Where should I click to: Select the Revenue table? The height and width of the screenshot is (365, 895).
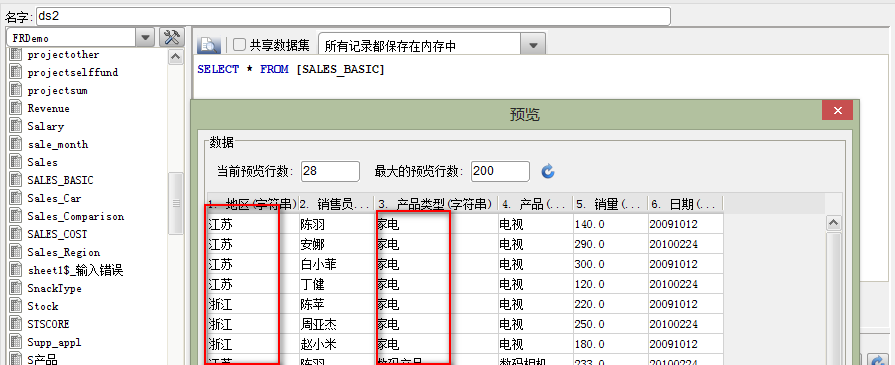click(x=49, y=109)
